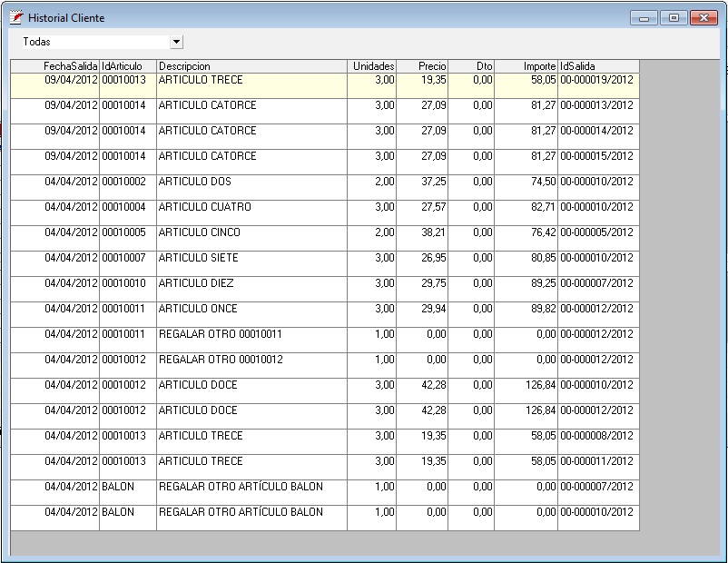Select REGALAR OTRO 00010011 description cell
Image resolution: width=728 pixels, height=563 pixels.
click(251, 340)
